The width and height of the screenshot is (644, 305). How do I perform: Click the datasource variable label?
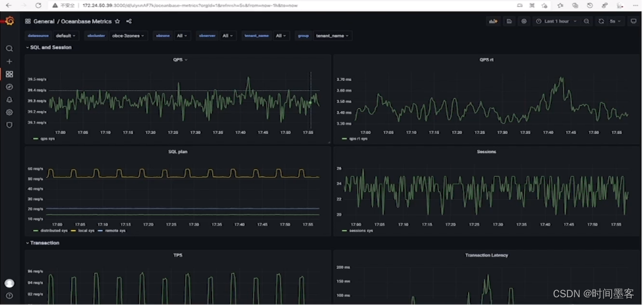pos(38,36)
